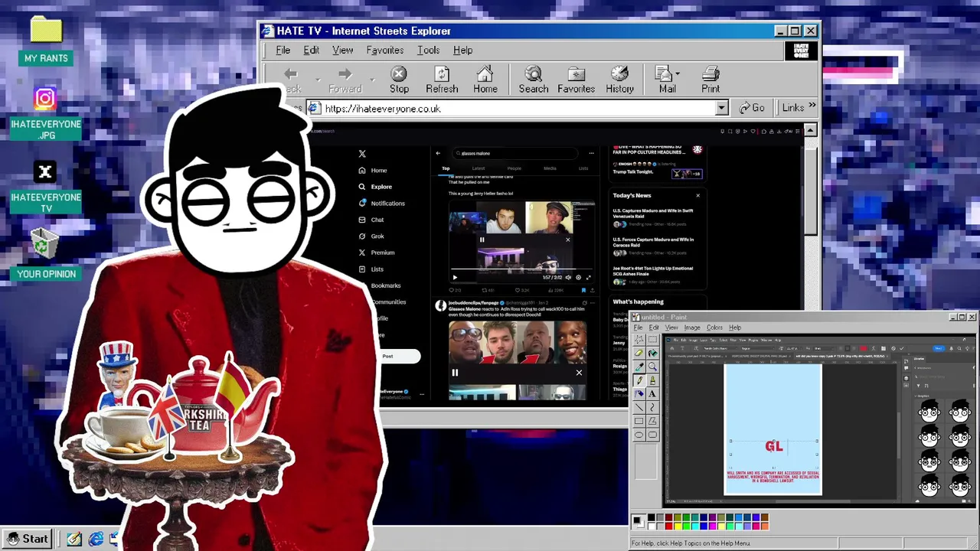Open Chat in X sidebar
980x551 pixels.
[371, 220]
